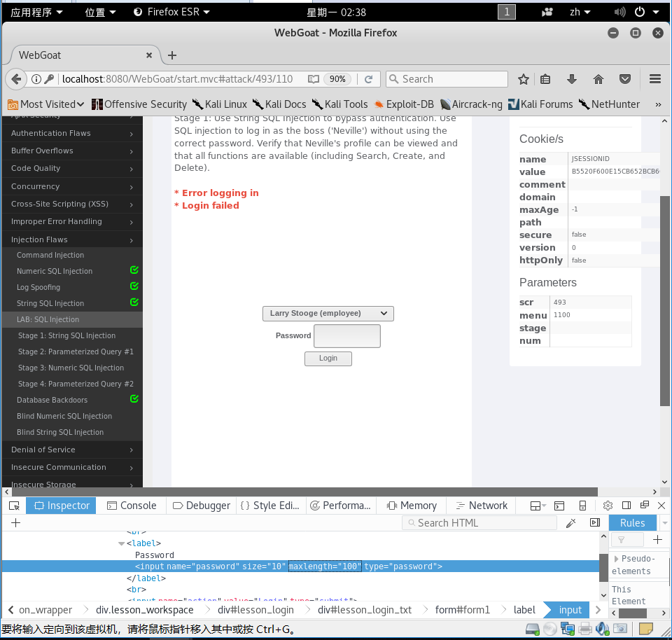This screenshot has width=672, height=640.
Task: Select form#form1 breadcrumb
Action: click(x=463, y=610)
